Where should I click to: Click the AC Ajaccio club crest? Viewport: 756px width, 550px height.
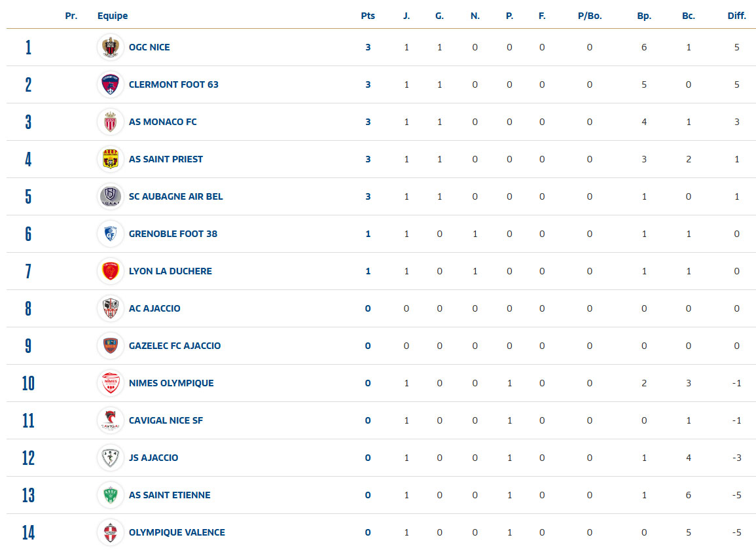(x=110, y=308)
